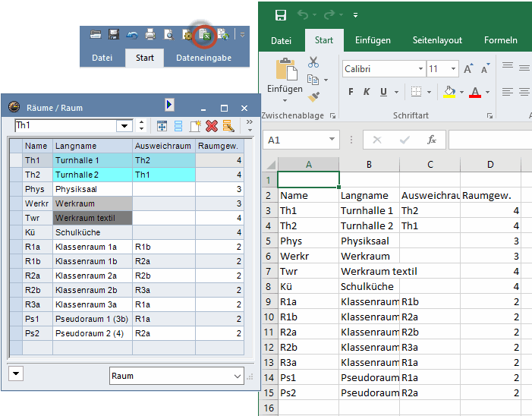
Task: Open Calibri font name dropdown
Action: coord(420,69)
